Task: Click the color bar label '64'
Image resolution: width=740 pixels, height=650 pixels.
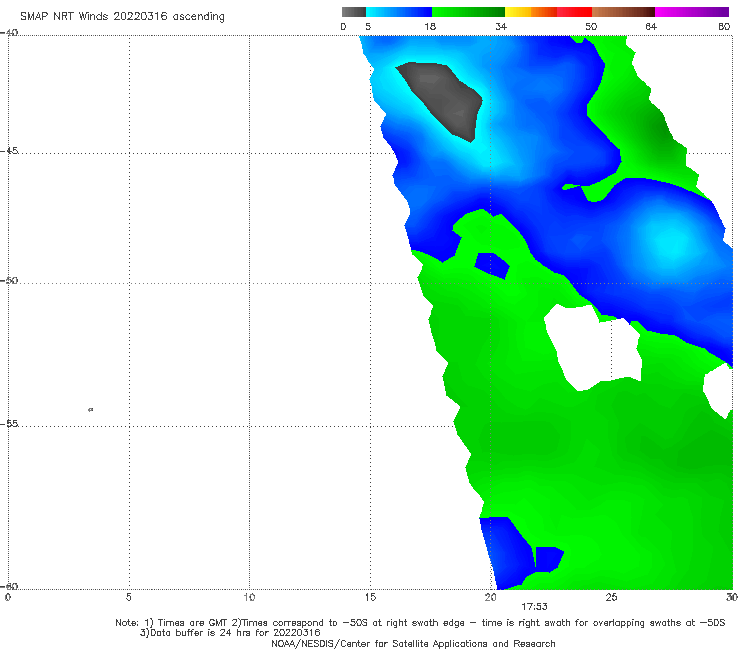Action: click(651, 26)
